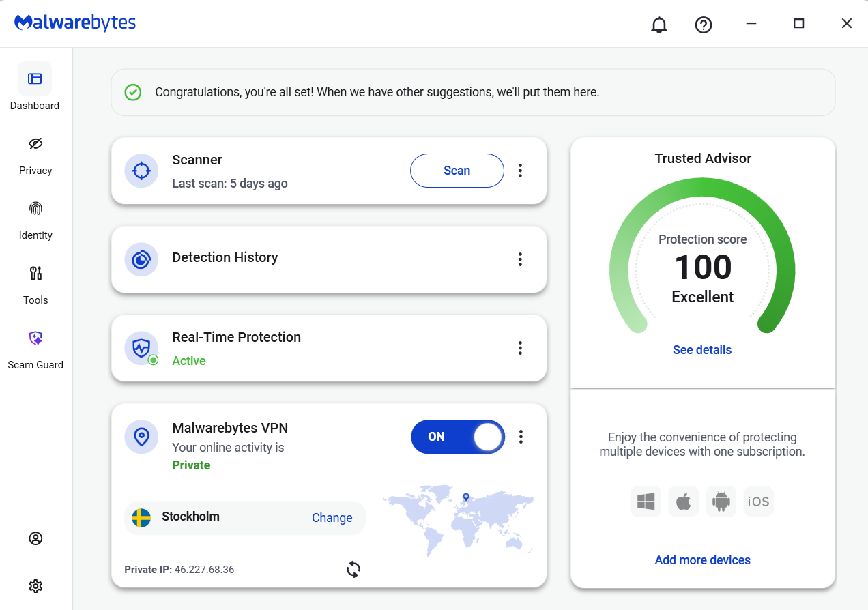Image resolution: width=868 pixels, height=610 pixels.
Task: Open Malwarebytes VPN more options menu
Action: (521, 437)
